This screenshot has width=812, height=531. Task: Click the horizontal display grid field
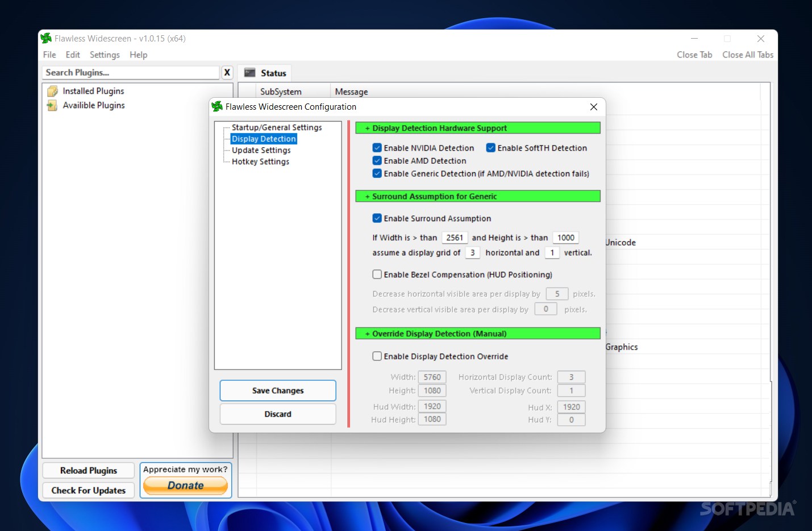(472, 252)
